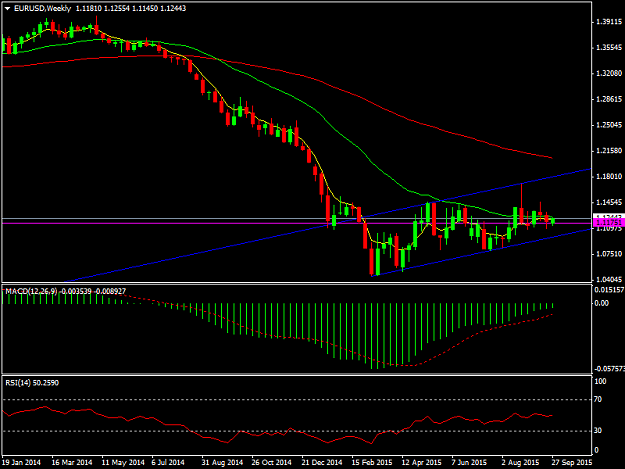Select the 27 Sep 2015 date label
The height and width of the screenshot is (469, 625).
(572, 463)
